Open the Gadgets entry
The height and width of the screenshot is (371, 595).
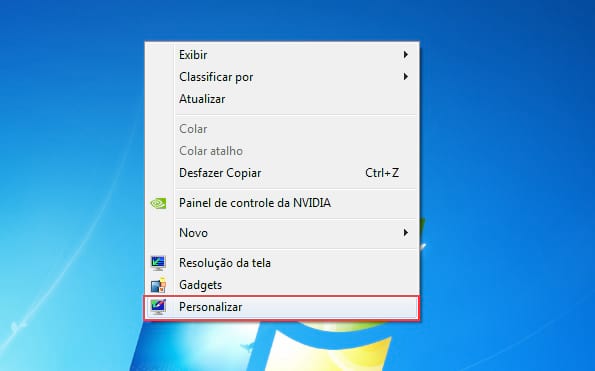[282, 285]
